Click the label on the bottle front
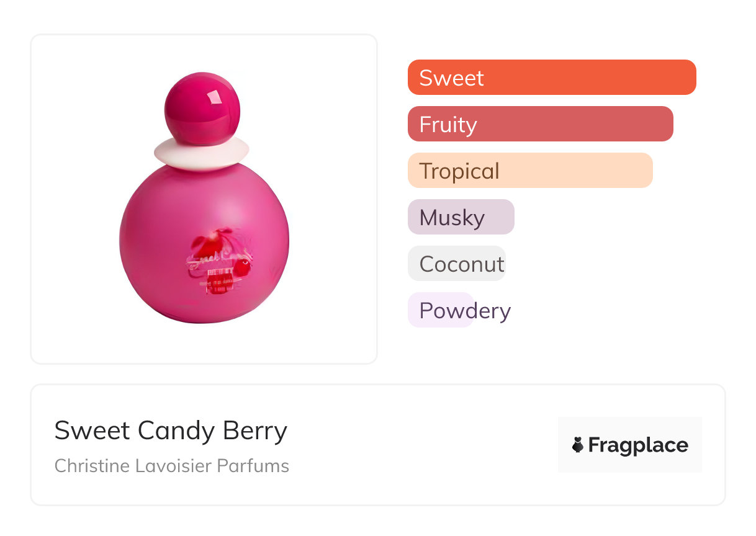The image size is (756, 536). pos(218,262)
